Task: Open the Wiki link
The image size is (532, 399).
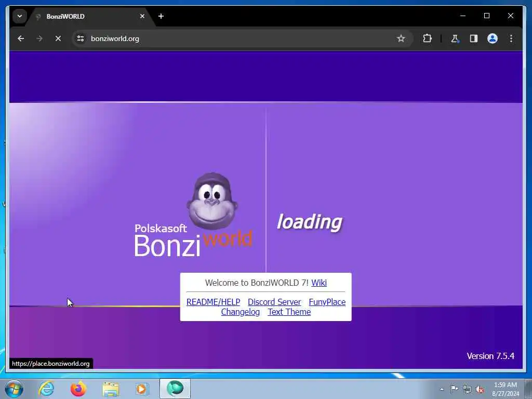Action: click(319, 283)
